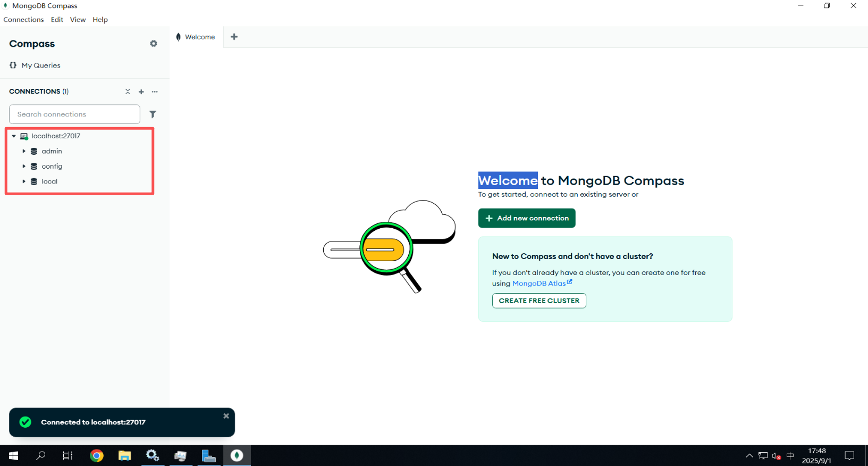Add a connection with the plus icon
The image size is (868, 466).
pyautogui.click(x=141, y=91)
